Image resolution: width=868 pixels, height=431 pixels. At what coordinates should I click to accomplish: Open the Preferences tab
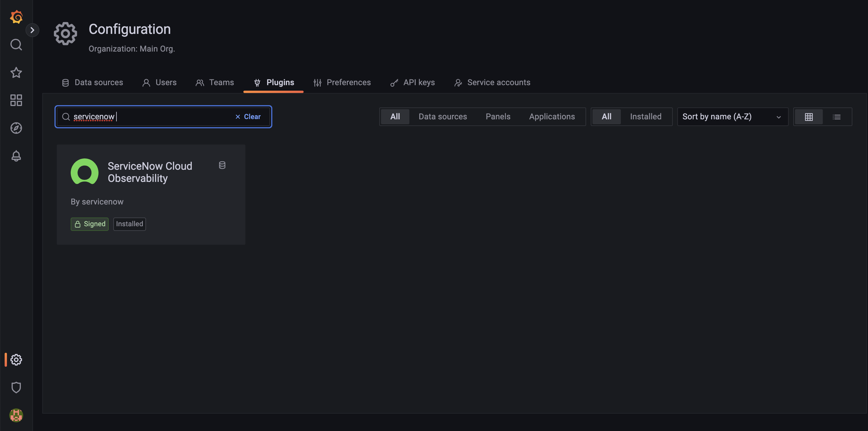[349, 82]
